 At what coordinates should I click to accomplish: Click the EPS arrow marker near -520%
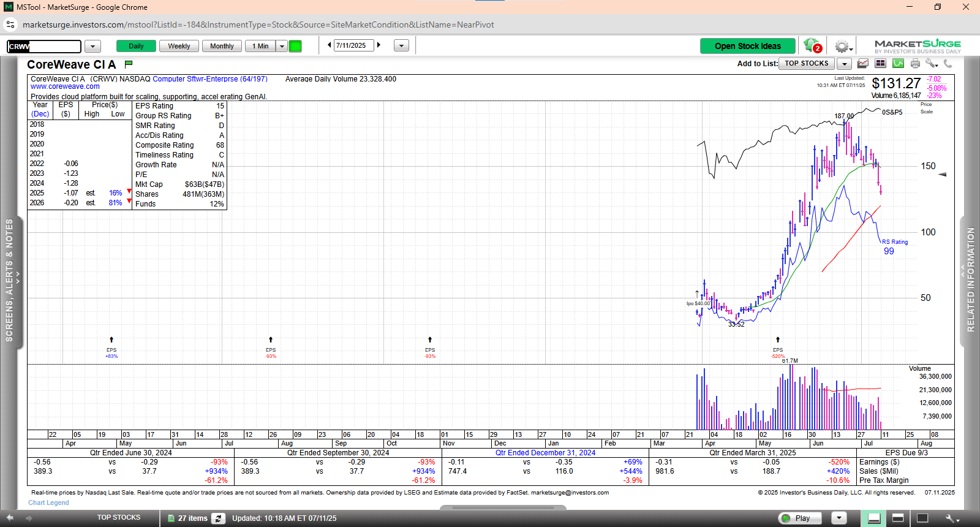(x=778, y=339)
